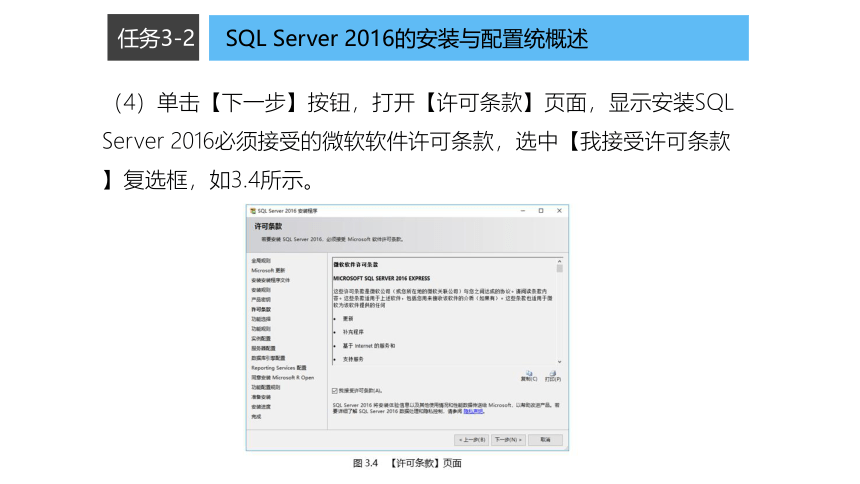Click the slide title SQL Server 2016的安装与配置统概述
Image resolution: width=860 pixels, height=484 pixels.
(x=407, y=38)
